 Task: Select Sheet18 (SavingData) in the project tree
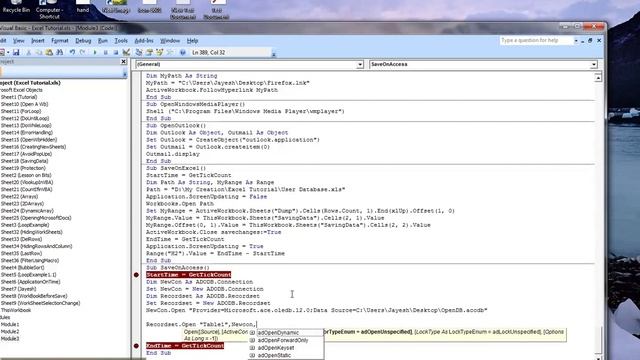(x=24, y=161)
